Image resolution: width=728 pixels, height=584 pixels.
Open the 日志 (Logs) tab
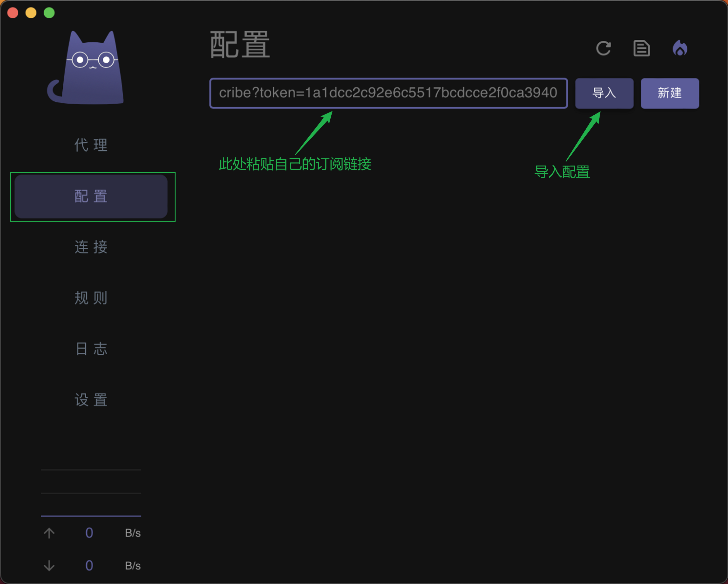point(91,349)
